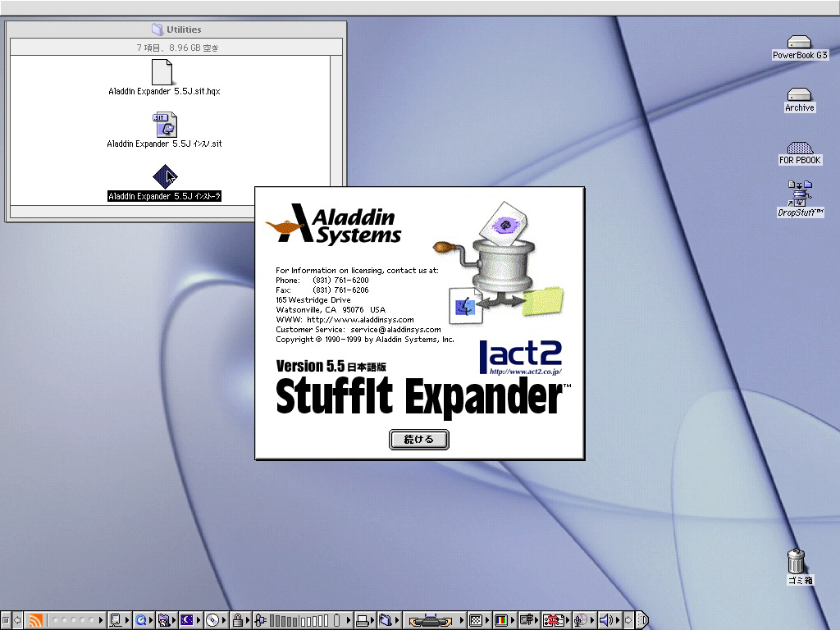Select the DropStuff alias icon
This screenshot has height=630, width=840.
pyautogui.click(x=800, y=194)
